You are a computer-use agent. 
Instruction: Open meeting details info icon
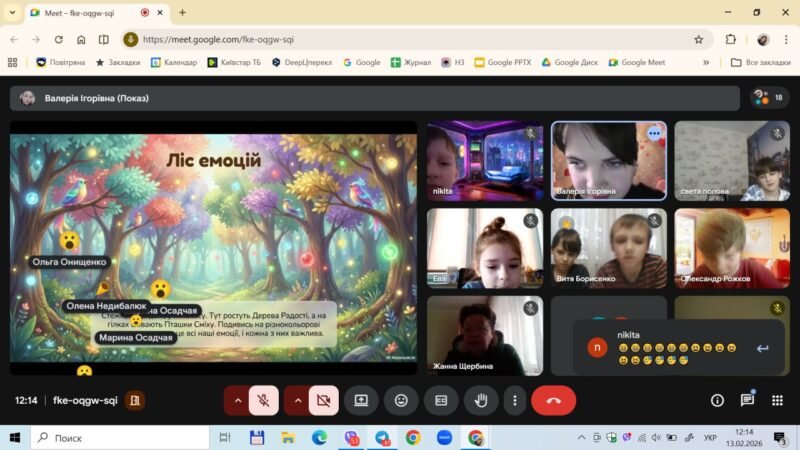coord(717,400)
